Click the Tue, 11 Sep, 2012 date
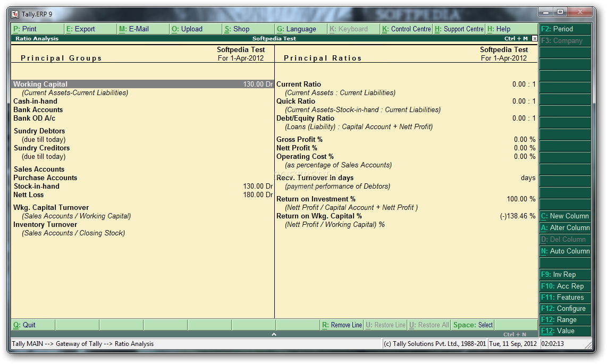Image resolution: width=607 pixels, height=364 pixels. pos(513,344)
